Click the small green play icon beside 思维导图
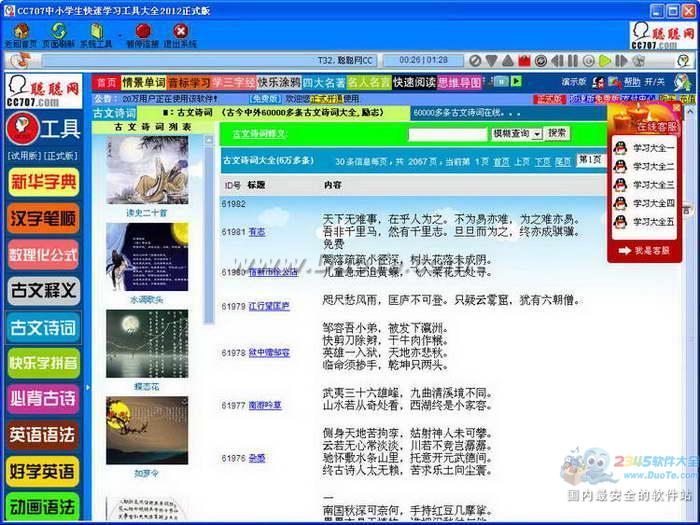Image resolution: width=700 pixels, height=525 pixels. click(516, 81)
